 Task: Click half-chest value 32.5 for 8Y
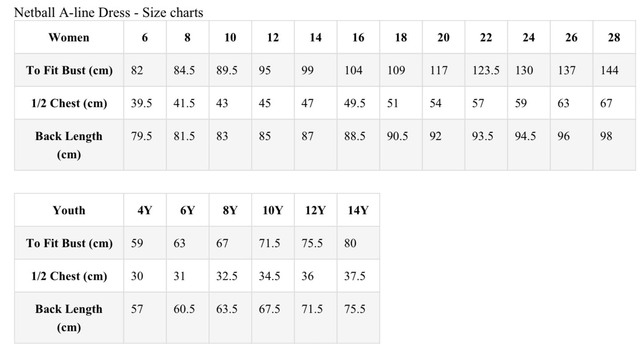click(x=227, y=276)
